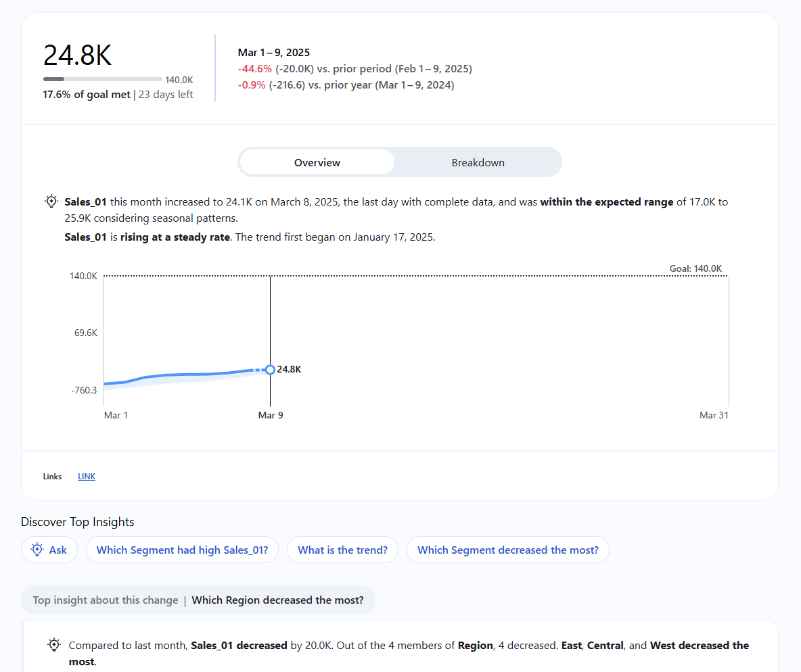Click the 'Mar 9' axis label
The height and width of the screenshot is (672, 801).
click(270, 415)
